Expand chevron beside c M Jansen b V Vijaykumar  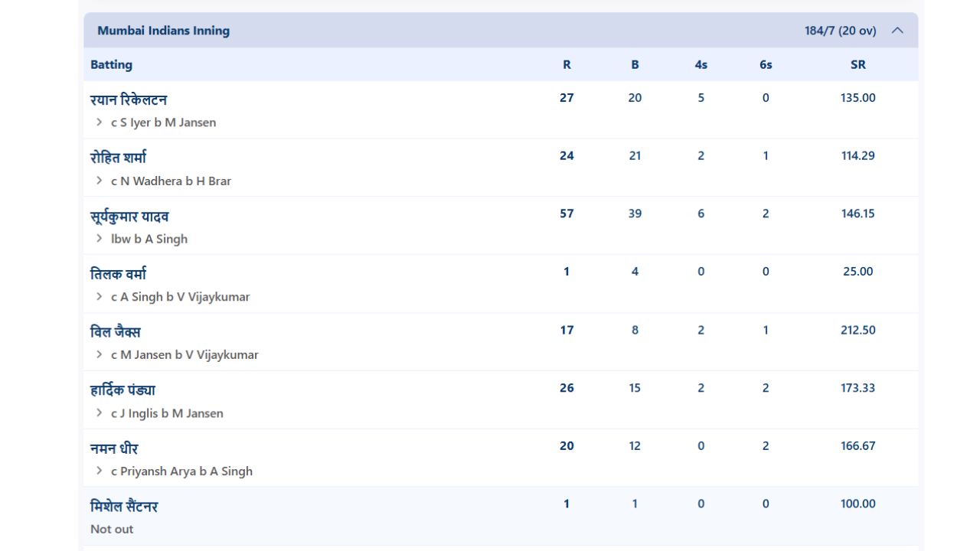click(99, 355)
